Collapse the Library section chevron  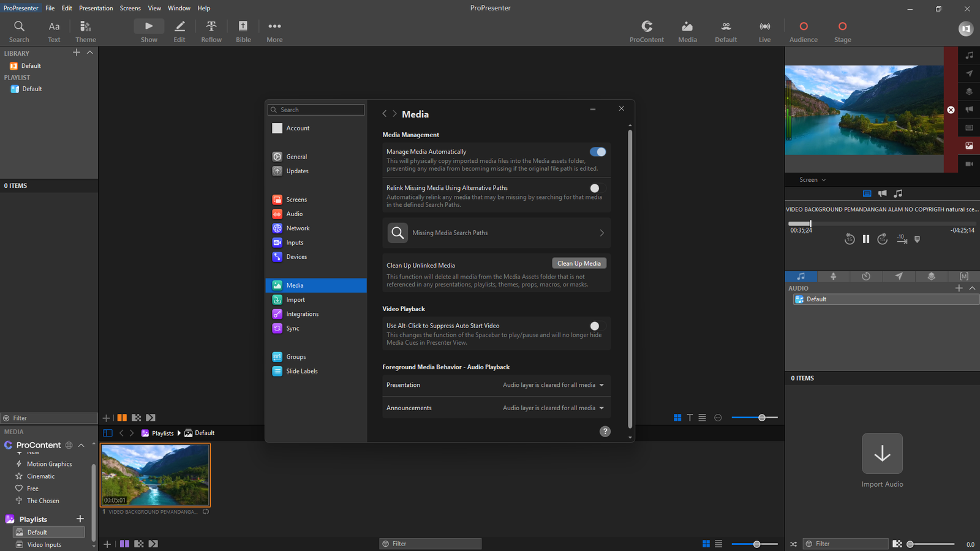click(x=90, y=53)
